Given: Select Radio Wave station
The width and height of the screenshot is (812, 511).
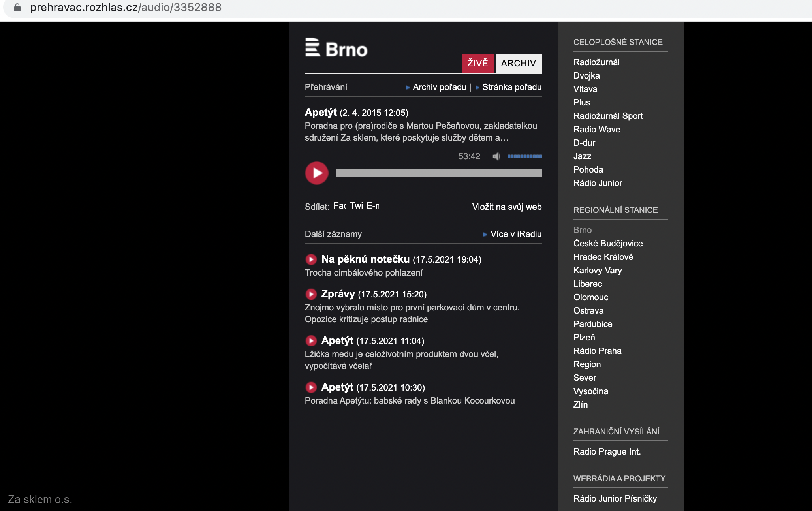Looking at the screenshot, I should [x=597, y=130].
